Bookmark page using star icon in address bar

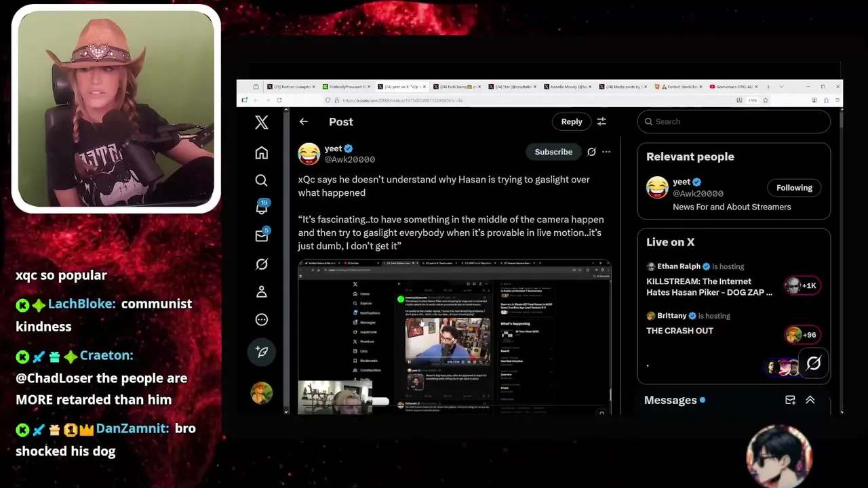(x=766, y=100)
